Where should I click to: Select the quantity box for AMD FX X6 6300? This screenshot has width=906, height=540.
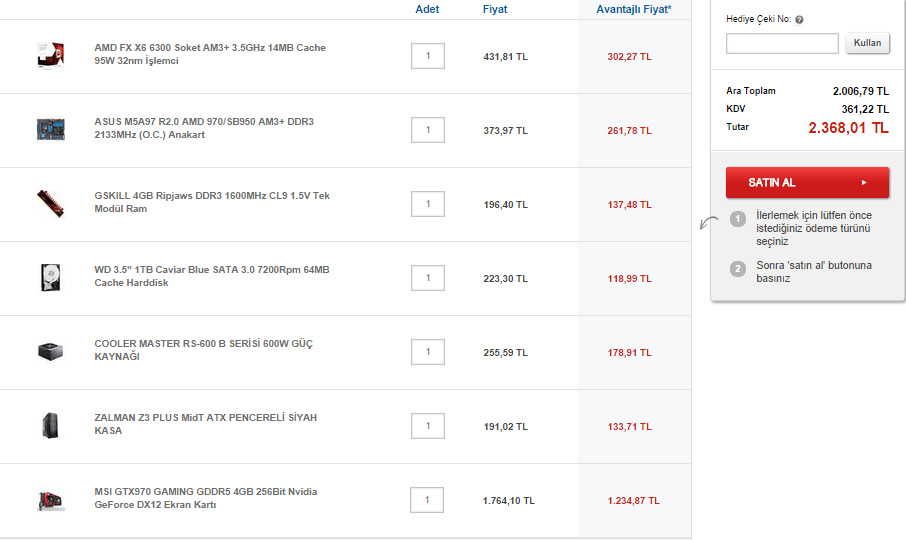pyautogui.click(x=428, y=56)
